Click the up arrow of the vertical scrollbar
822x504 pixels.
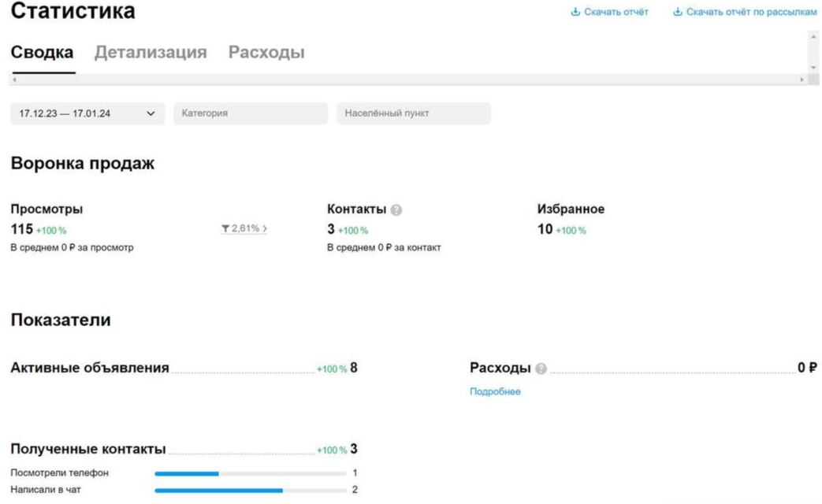pyautogui.click(x=813, y=37)
